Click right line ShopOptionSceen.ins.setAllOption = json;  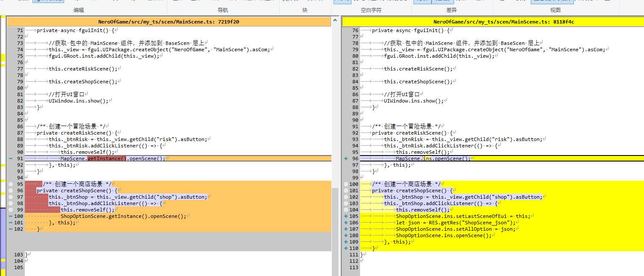(456, 229)
